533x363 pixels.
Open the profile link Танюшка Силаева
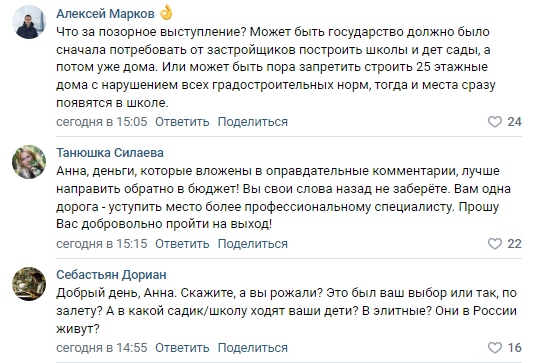click(110, 153)
